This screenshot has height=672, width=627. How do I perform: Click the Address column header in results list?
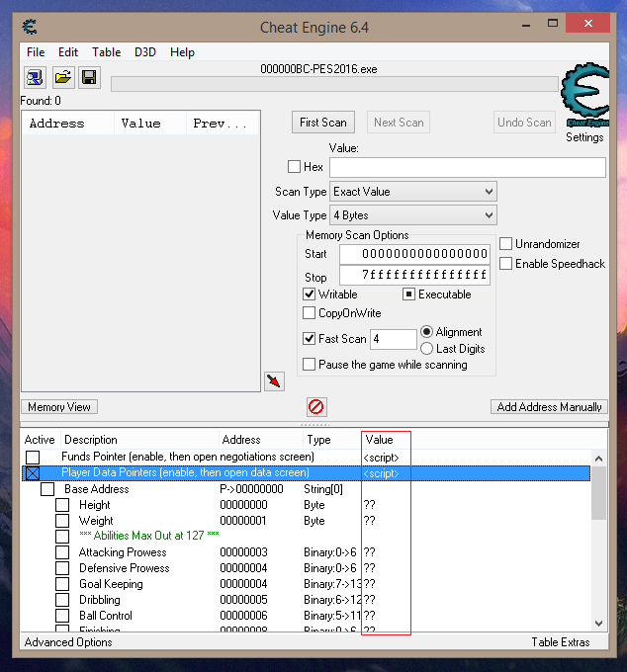click(x=68, y=124)
